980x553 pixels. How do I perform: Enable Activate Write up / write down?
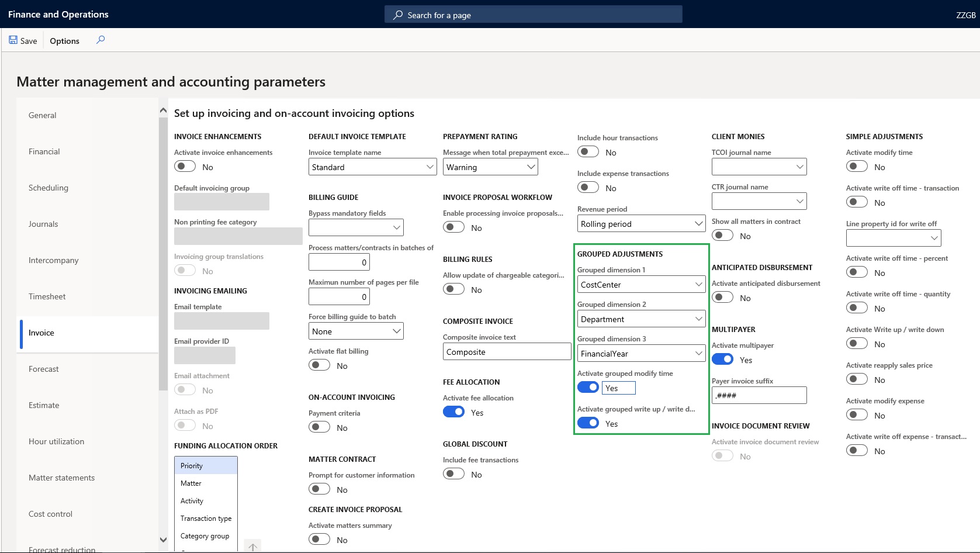click(x=857, y=344)
